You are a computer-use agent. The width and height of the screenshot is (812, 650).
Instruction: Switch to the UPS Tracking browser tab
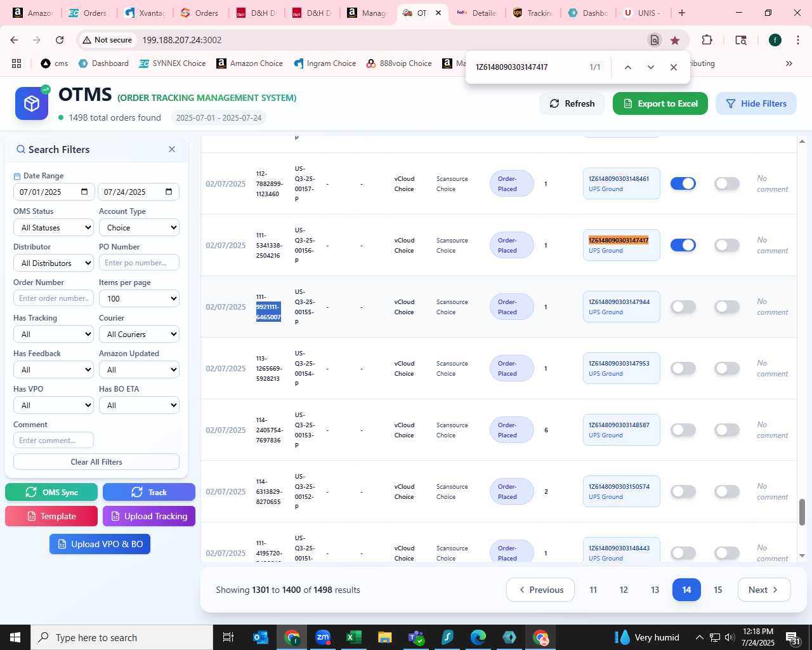[x=533, y=13]
